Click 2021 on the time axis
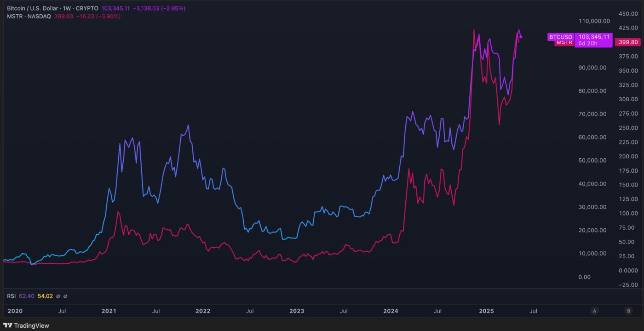 109,311
